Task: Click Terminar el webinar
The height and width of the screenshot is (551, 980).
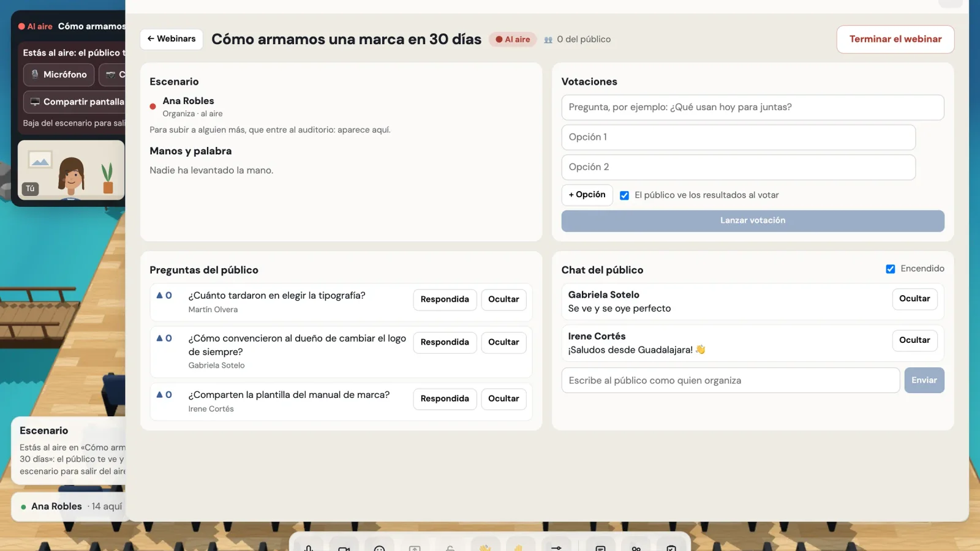Action: pos(895,39)
